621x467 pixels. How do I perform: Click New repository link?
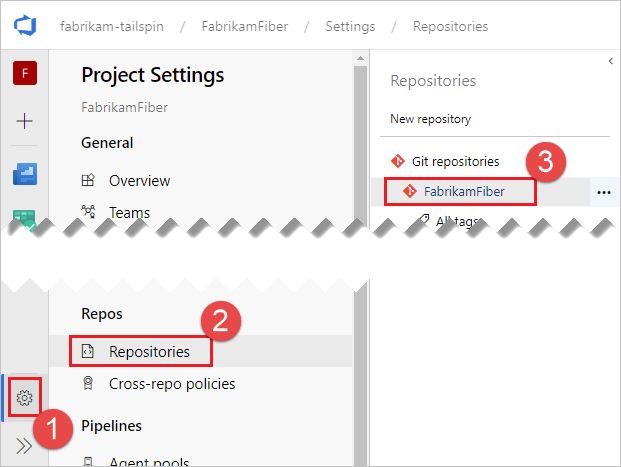(x=430, y=119)
